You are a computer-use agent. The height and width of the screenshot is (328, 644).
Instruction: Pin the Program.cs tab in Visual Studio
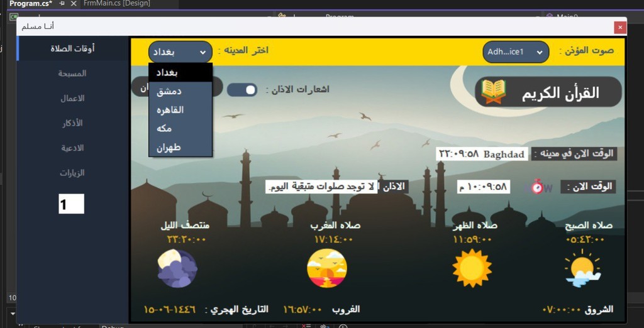[62, 3]
